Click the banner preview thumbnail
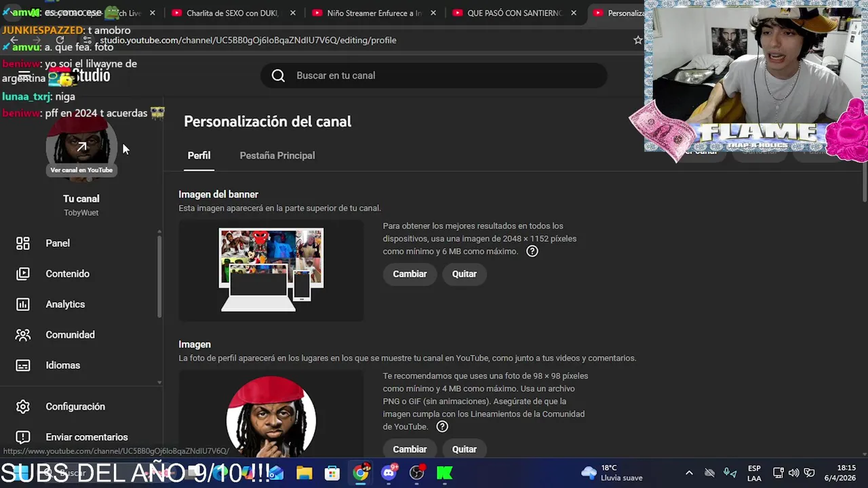868x488 pixels. click(271, 270)
